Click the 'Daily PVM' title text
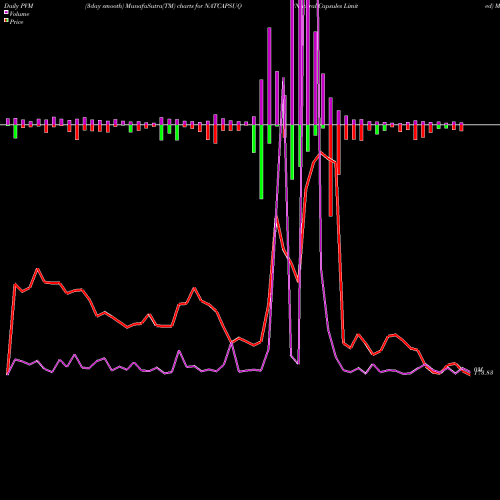This screenshot has width=500, height=500. [x=19, y=6]
